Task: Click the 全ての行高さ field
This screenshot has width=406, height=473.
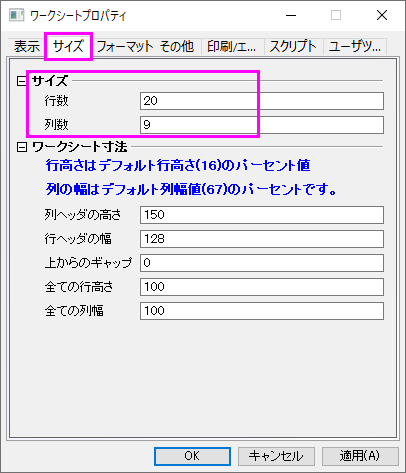Action: (262, 287)
